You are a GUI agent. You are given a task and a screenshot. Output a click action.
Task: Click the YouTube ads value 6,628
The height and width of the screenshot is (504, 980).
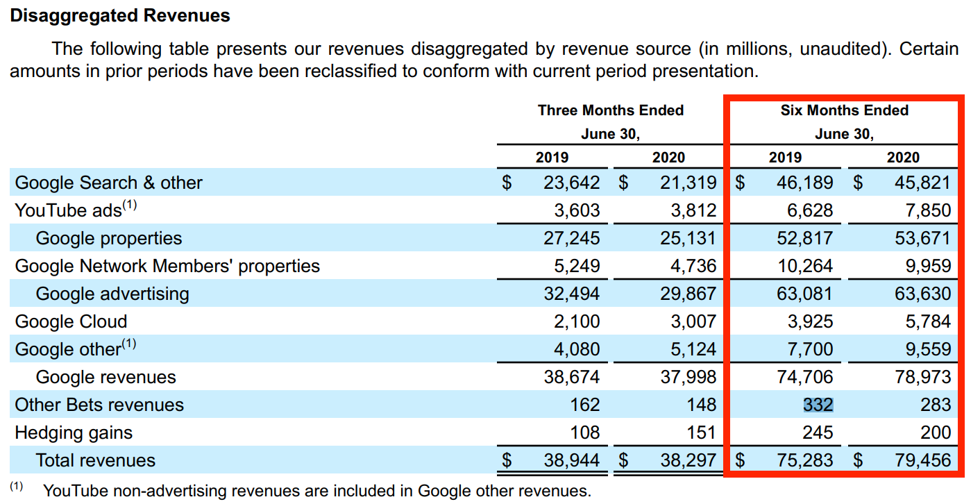pos(809,210)
